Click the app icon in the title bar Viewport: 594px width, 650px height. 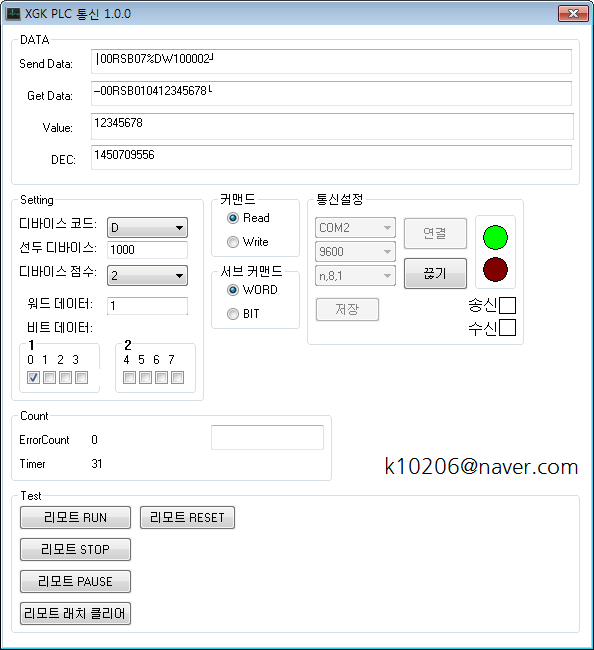13,14
